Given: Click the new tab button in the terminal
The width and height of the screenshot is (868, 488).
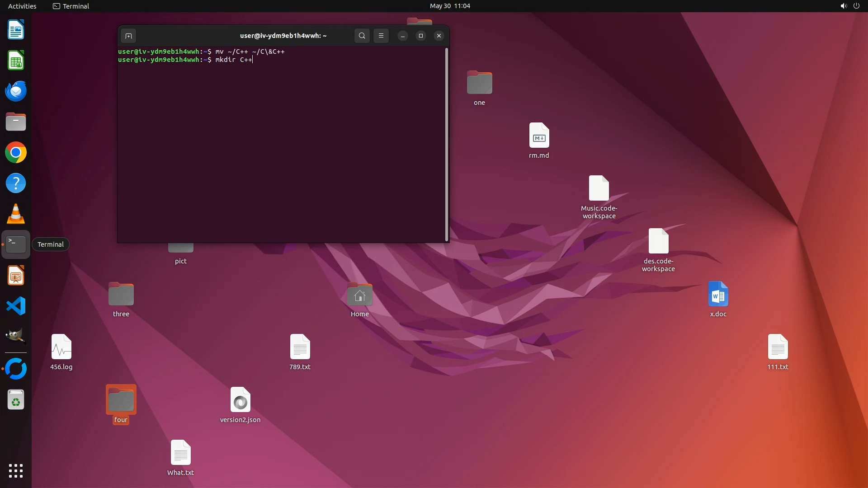Looking at the screenshot, I should [128, 36].
